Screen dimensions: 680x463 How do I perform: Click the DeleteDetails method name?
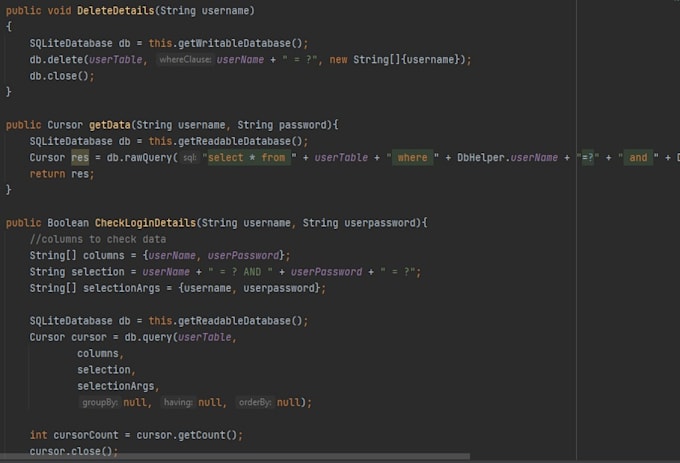click(115, 10)
